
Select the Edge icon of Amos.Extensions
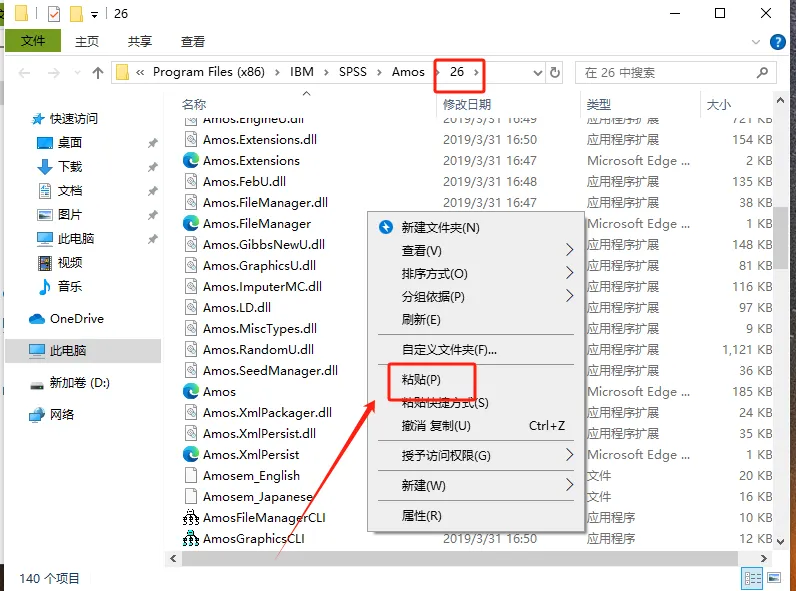coord(191,160)
